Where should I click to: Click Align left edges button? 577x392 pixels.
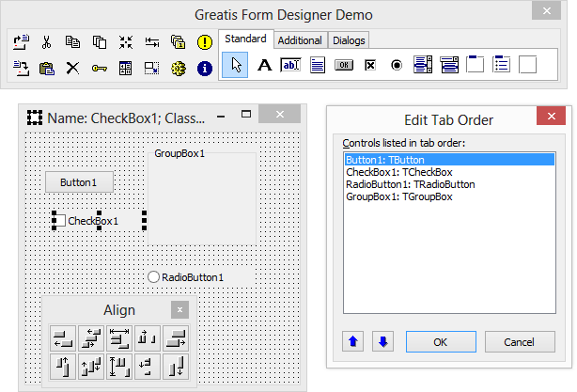click(x=64, y=338)
